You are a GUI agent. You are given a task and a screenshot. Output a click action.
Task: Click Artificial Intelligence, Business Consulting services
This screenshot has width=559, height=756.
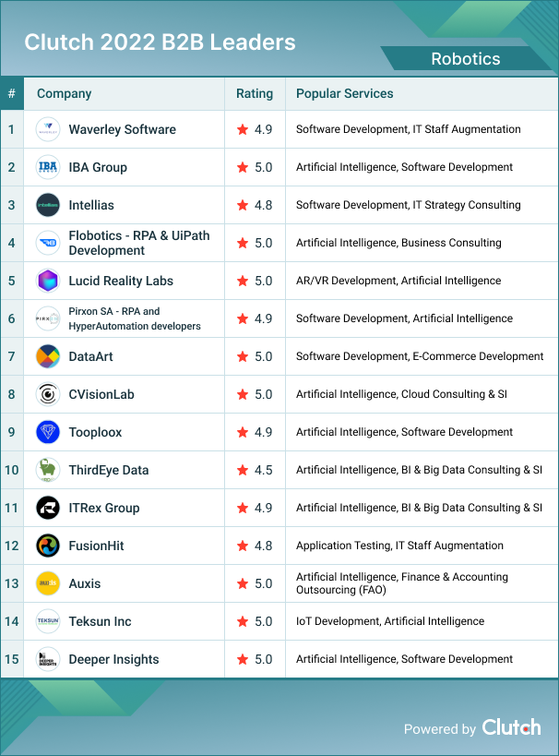point(398,243)
